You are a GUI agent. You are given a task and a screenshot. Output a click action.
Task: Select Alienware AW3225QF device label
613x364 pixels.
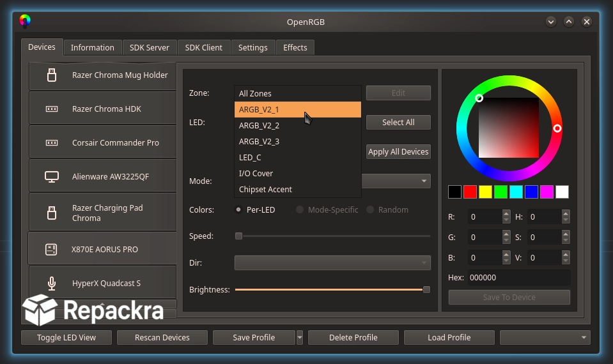pos(110,177)
